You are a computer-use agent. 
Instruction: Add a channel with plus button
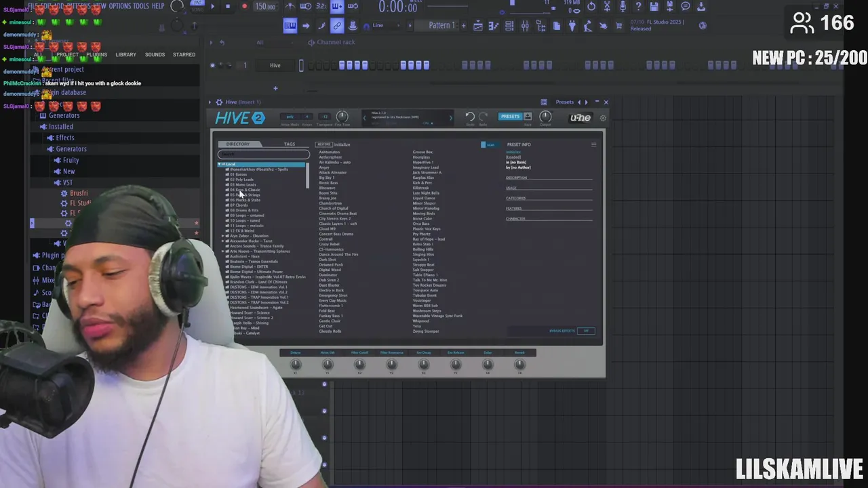[275, 88]
